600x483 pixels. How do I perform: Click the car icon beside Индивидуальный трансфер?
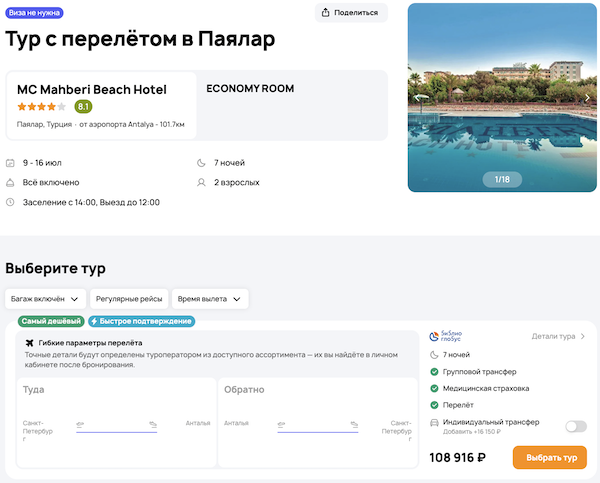(x=434, y=425)
